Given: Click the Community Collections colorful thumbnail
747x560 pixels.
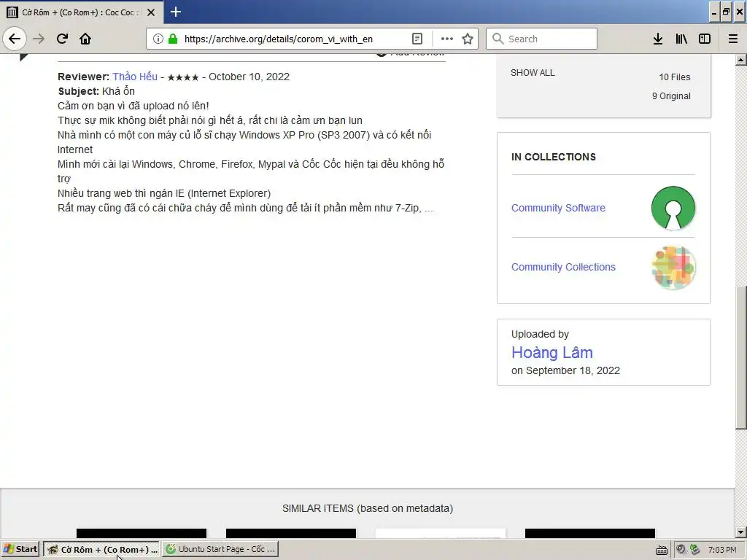Looking at the screenshot, I should (673, 267).
